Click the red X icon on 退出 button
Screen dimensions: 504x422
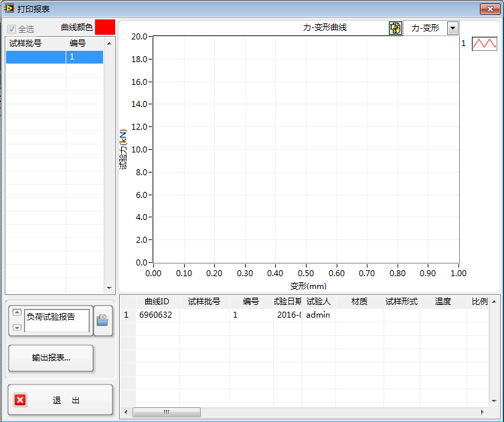[x=20, y=400]
